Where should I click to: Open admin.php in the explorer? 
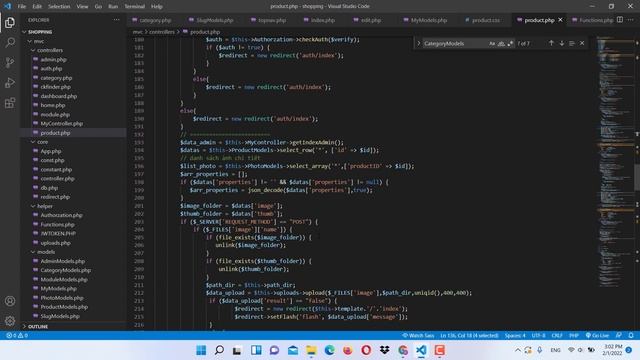pos(53,60)
